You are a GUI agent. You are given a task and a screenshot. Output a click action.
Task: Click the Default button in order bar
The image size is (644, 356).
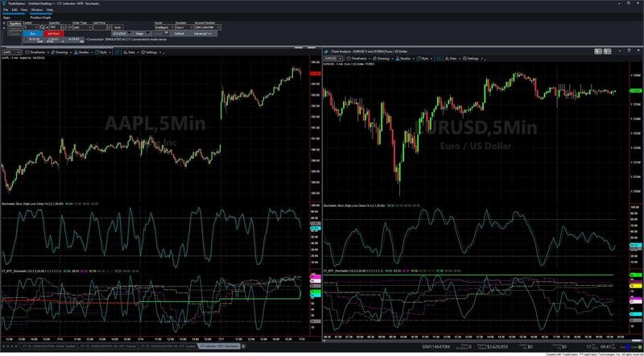180,33
